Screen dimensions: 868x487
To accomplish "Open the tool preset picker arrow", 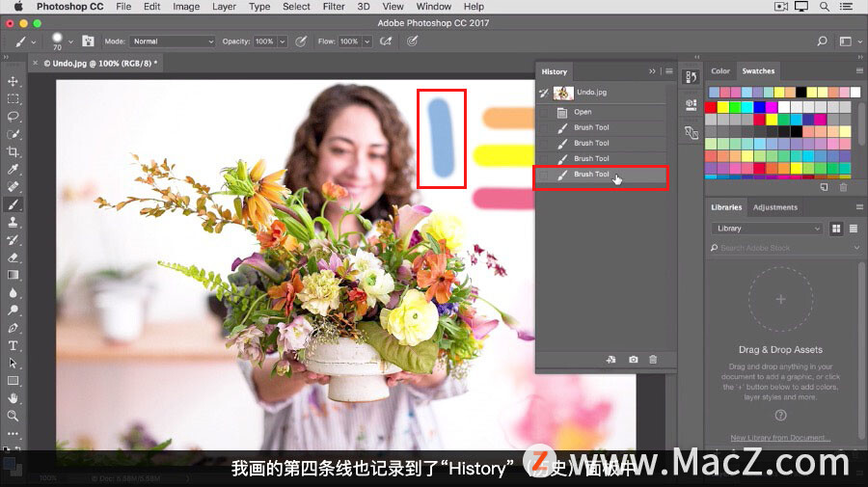I will tap(34, 41).
